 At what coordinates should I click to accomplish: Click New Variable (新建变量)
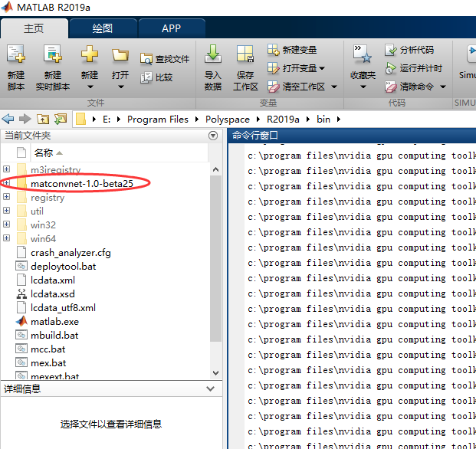point(292,50)
